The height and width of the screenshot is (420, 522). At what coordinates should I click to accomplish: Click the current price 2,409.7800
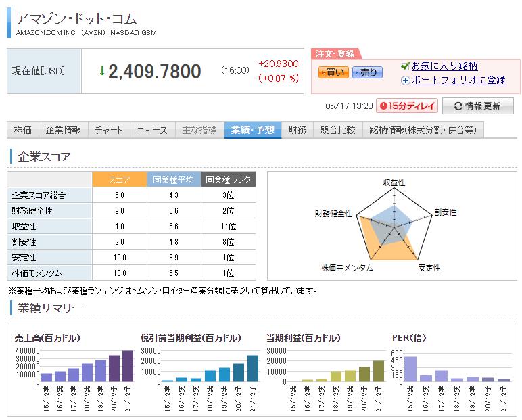pyautogui.click(x=155, y=71)
